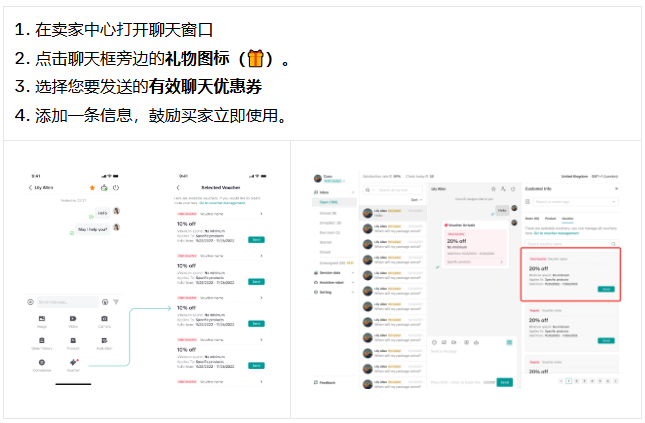The image size is (645, 423).
Task: Tap the paper-plane send icon in mobile chat
Action: (x=116, y=302)
